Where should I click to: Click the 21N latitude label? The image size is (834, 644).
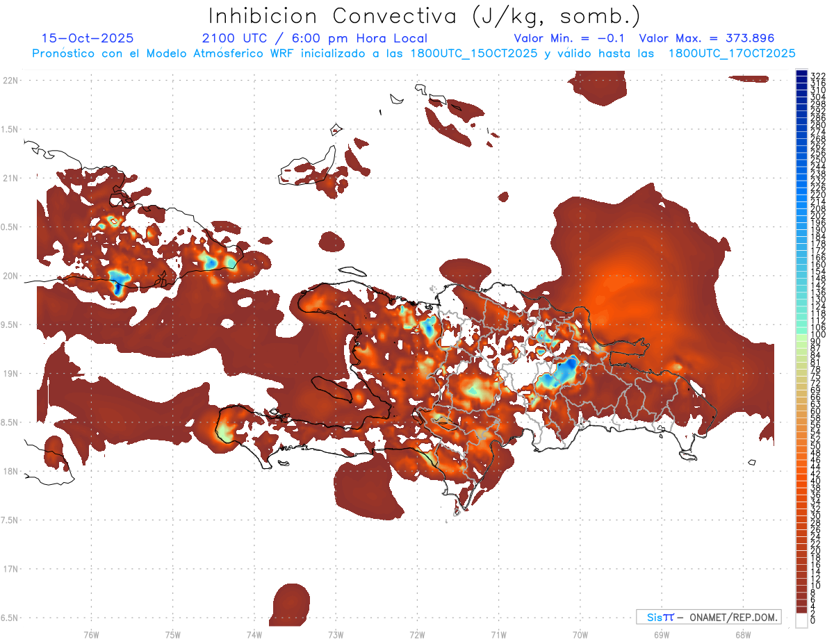10,178
